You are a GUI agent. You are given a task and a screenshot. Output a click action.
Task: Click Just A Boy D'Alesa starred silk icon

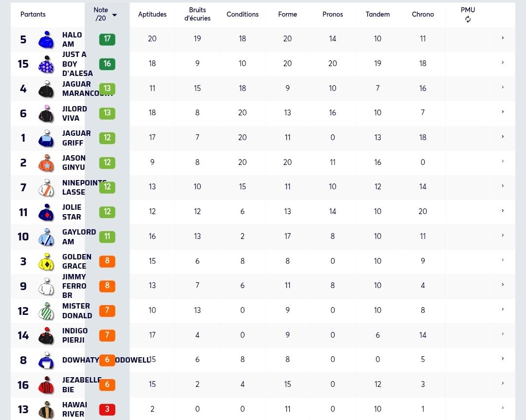(46, 64)
